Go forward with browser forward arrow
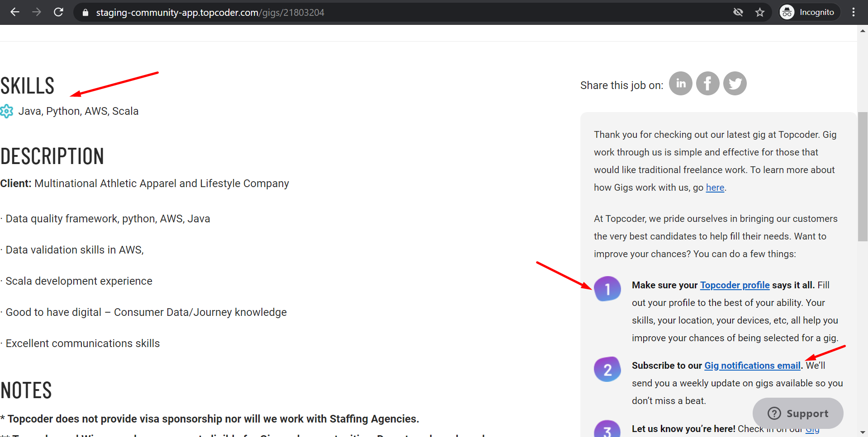The width and height of the screenshot is (868, 437). pyautogui.click(x=37, y=12)
